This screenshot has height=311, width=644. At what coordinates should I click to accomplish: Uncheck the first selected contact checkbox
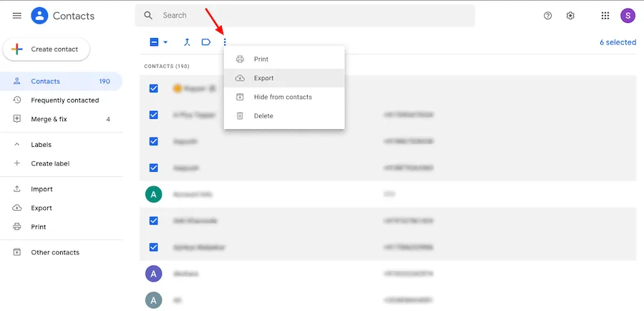154,88
